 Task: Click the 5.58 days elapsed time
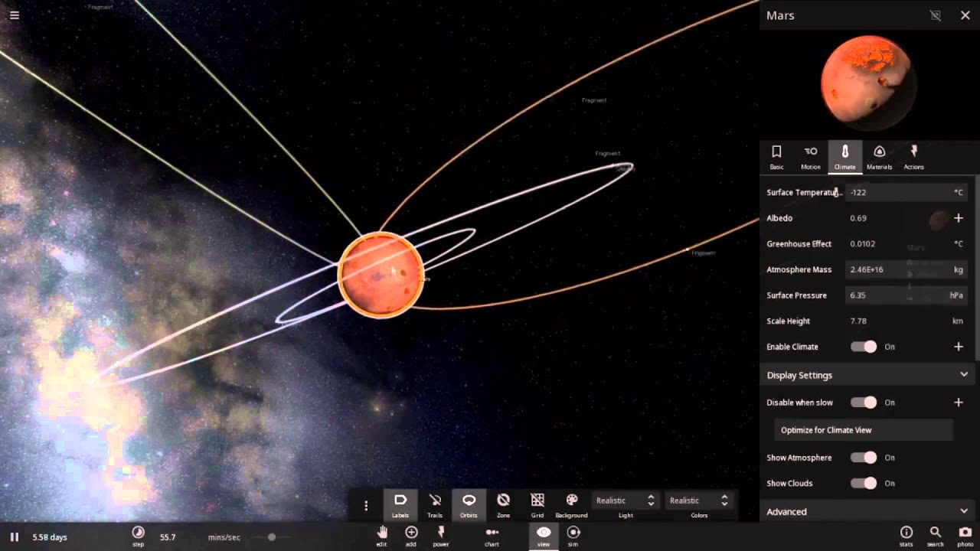pyautogui.click(x=50, y=537)
